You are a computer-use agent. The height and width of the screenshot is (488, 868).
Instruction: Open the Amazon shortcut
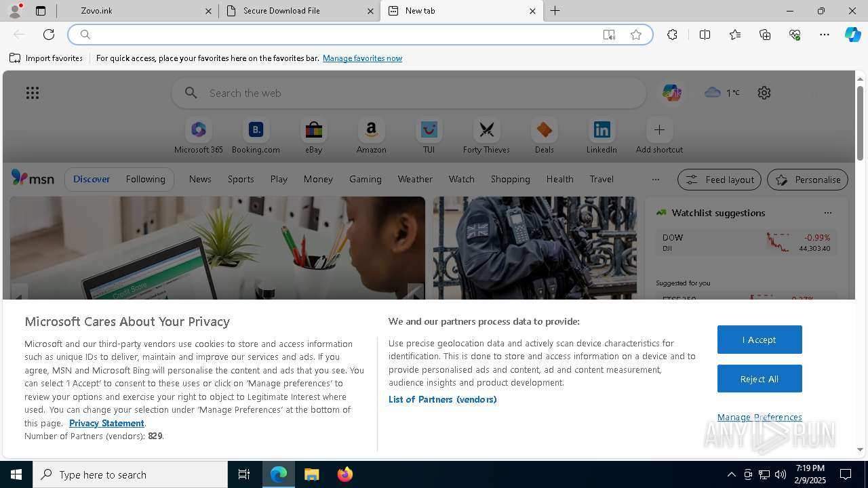pos(371,136)
